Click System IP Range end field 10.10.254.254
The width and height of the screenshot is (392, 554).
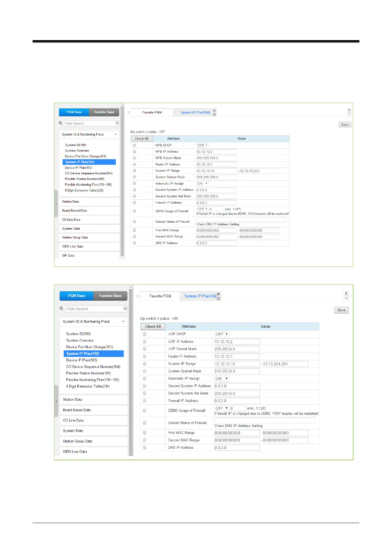286,364
